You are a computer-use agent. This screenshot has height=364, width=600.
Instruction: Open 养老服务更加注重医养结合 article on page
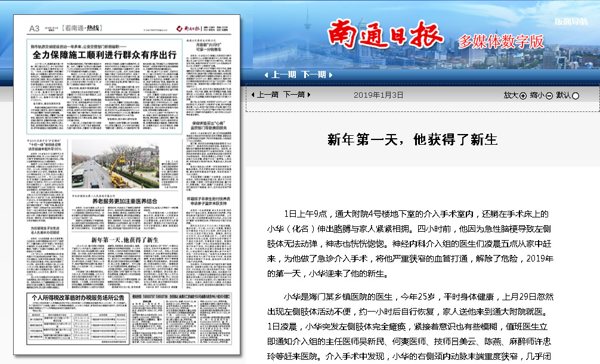click(x=123, y=201)
